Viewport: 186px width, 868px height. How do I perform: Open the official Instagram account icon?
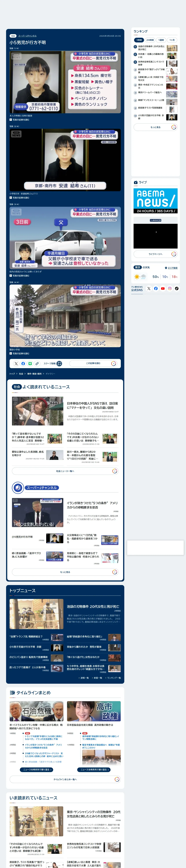[170, 288]
